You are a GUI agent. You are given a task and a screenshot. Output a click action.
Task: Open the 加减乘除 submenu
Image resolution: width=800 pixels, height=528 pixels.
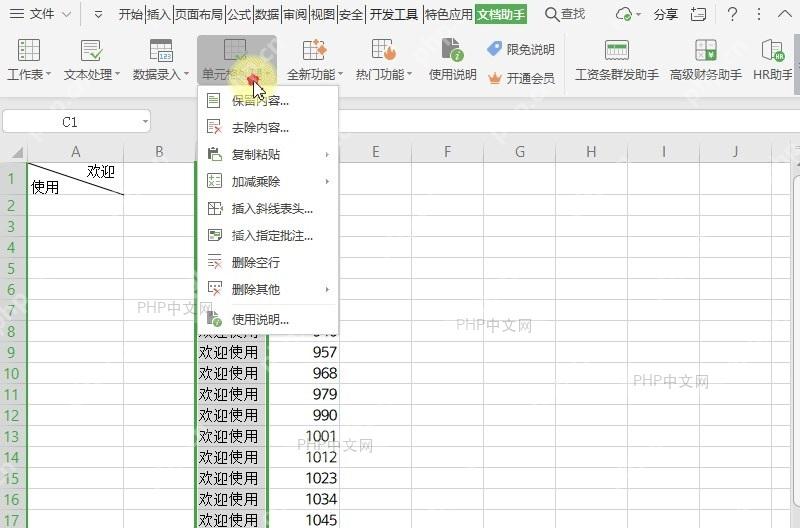click(268, 181)
